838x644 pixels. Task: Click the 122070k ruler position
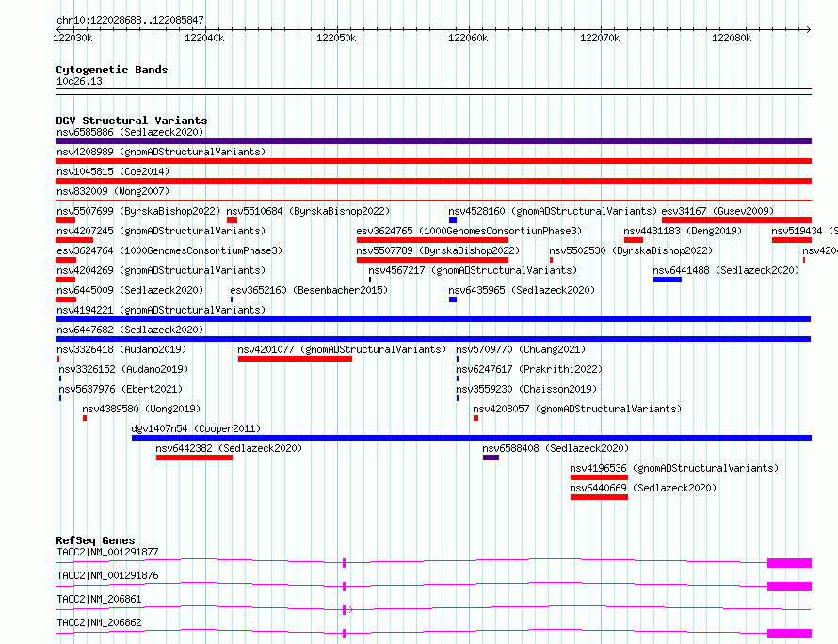click(x=600, y=38)
